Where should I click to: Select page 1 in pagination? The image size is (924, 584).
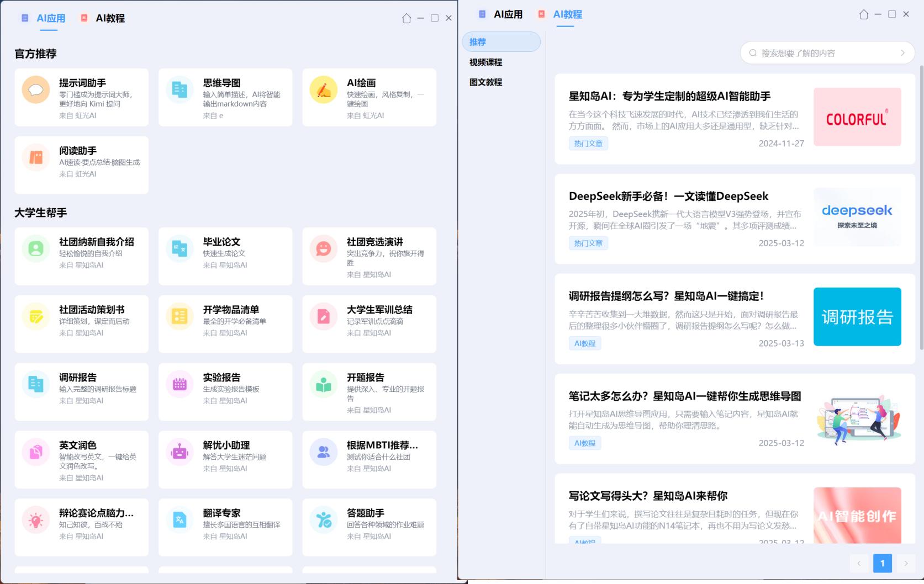(883, 563)
